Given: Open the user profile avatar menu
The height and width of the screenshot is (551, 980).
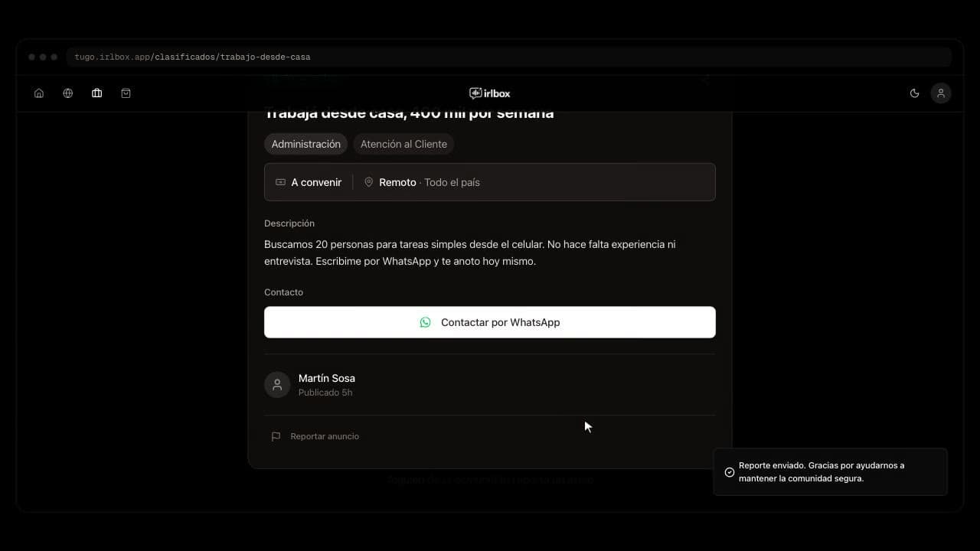Looking at the screenshot, I should (x=941, y=93).
